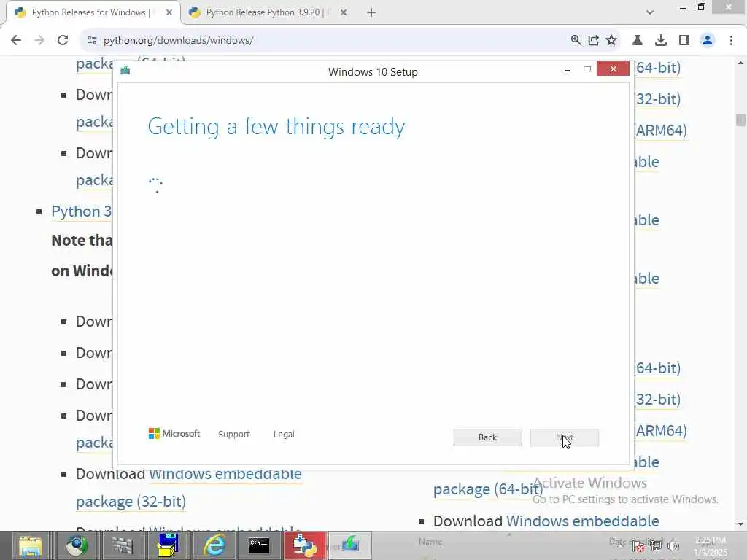Click the Microsoft logo in Setup dialog
The image size is (747, 560).
click(174, 434)
